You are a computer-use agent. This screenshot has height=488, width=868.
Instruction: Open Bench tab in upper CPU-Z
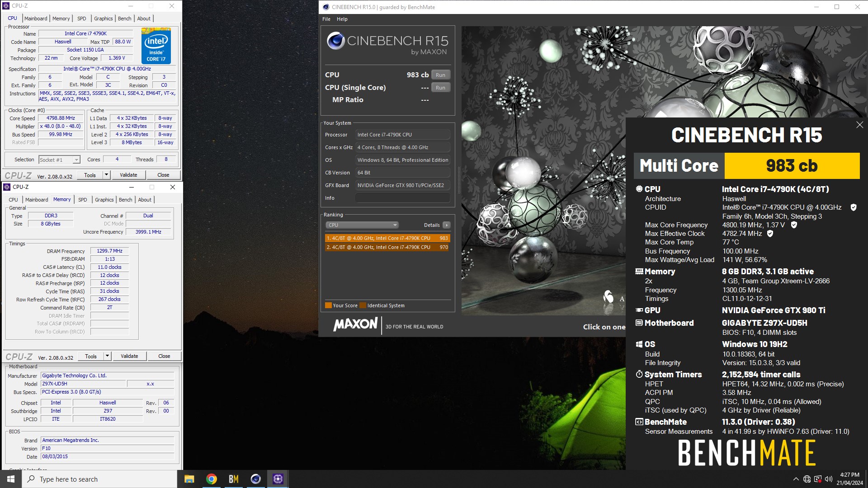[125, 19]
